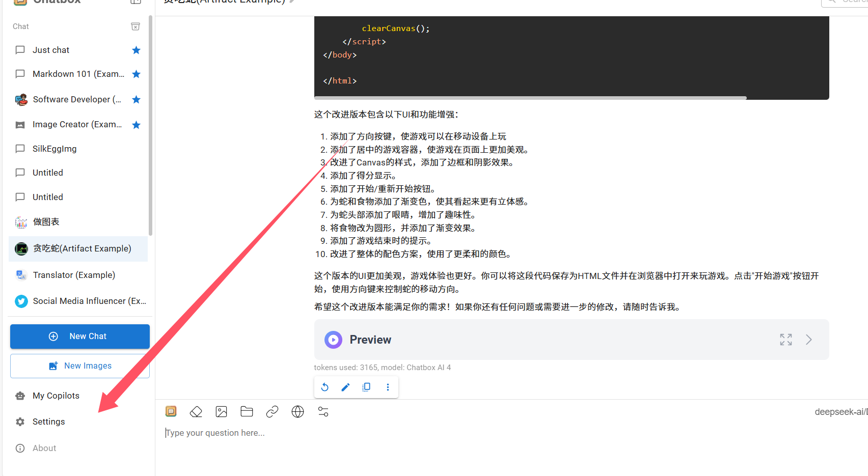Screen dimensions: 868x476
Task: Click the 做图表 chart avatar icon
Action: point(21,222)
